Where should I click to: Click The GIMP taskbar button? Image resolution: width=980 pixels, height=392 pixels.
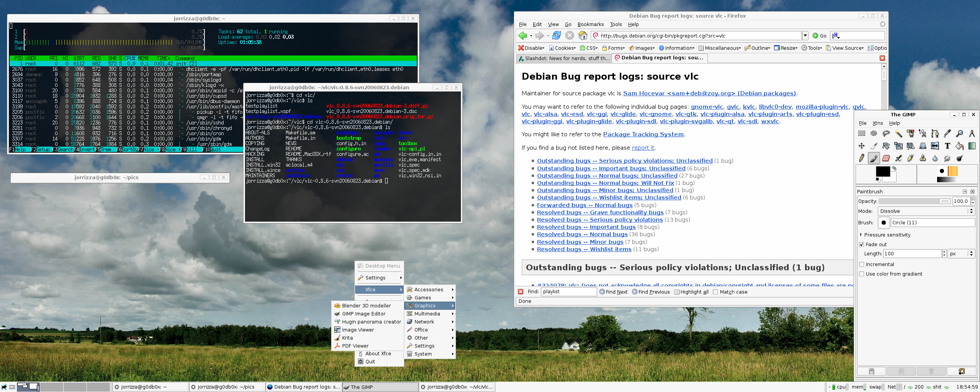coord(380,387)
